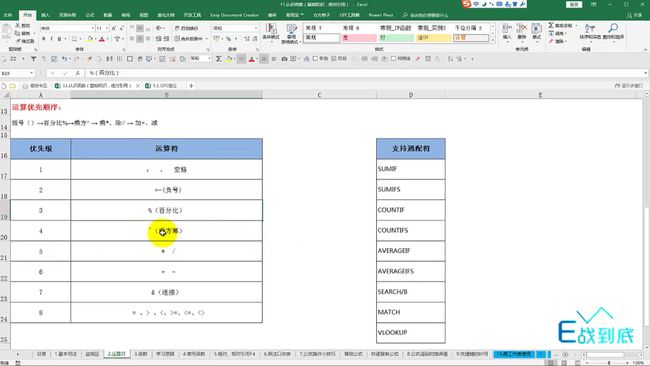Expand the cell styles gallery more arrow
The height and width of the screenshot is (366, 650).
point(493,40)
